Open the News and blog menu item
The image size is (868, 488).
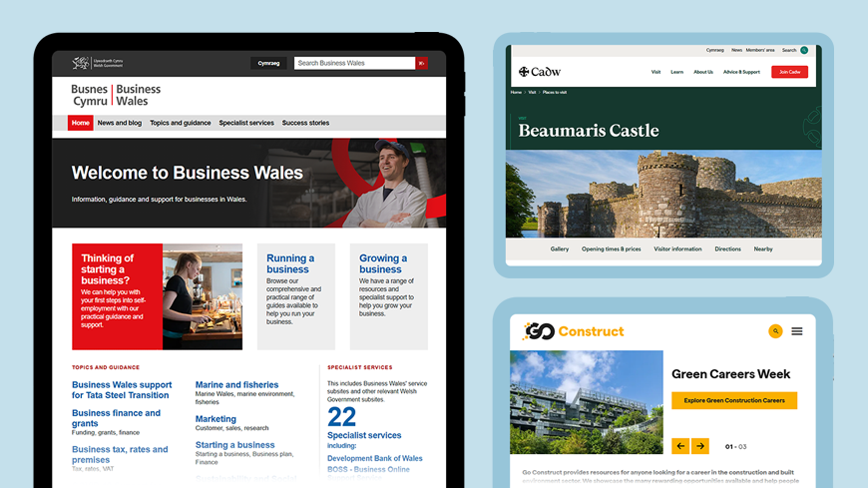pyautogui.click(x=120, y=123)
